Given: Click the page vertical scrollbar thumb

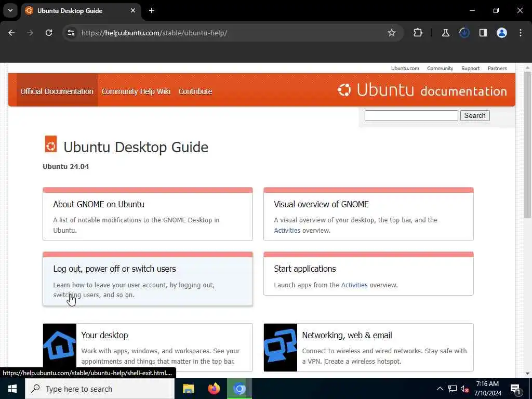Looking at the screenshot, I should tap(527, 145).
